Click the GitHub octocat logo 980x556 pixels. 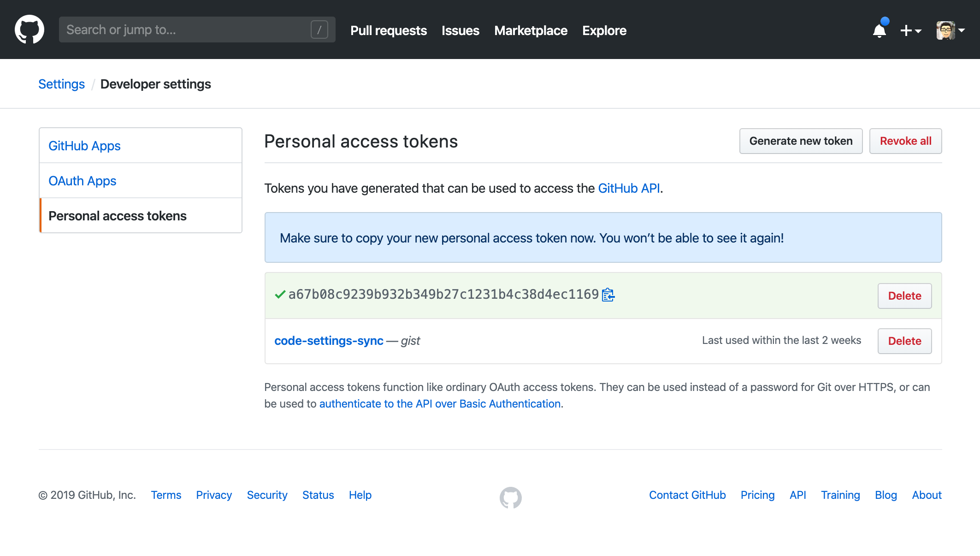coord(30,29)
